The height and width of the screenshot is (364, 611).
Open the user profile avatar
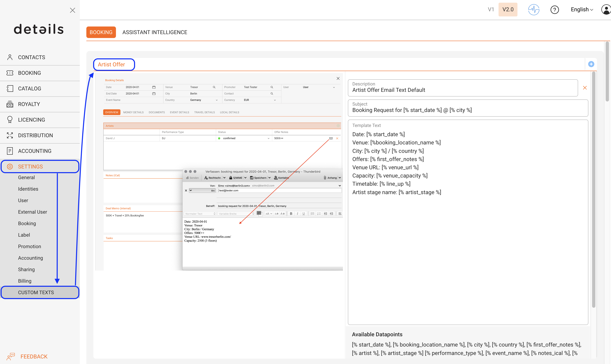click(x=606, y=10)
